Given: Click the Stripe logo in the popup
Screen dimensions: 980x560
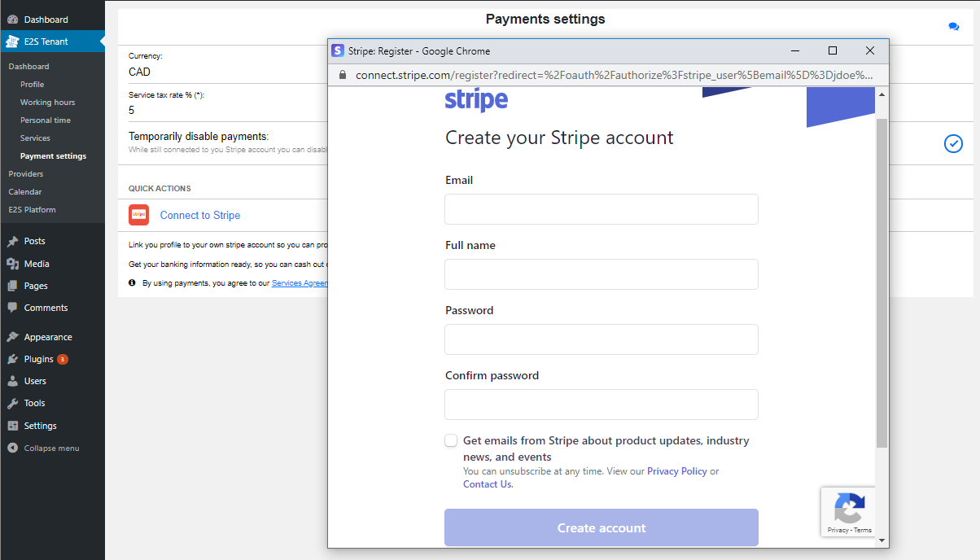Looking at the screenshot, I should point(476,101).
